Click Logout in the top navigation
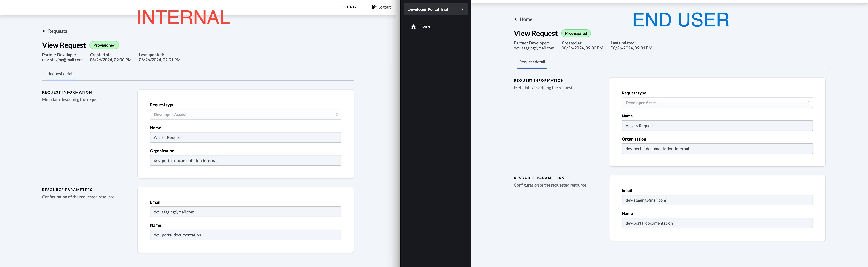 click(384, 7)
